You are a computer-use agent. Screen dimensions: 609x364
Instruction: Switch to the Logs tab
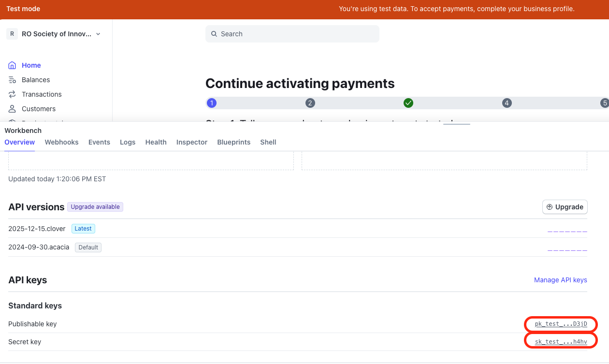(128, 142)
